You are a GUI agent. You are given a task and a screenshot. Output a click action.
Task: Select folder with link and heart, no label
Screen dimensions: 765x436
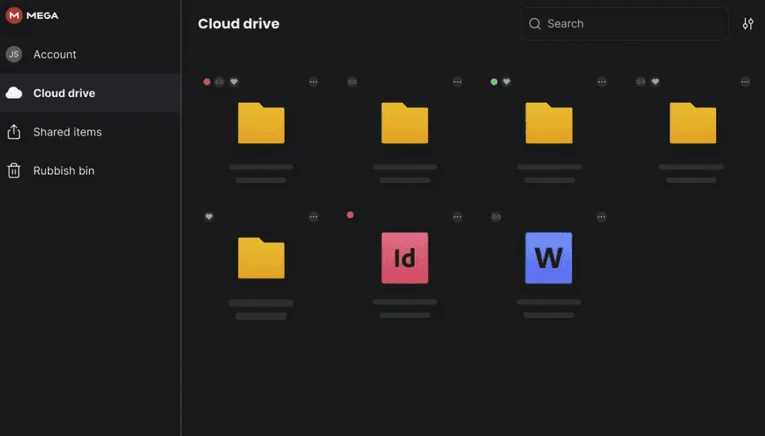tap(693, 123)
